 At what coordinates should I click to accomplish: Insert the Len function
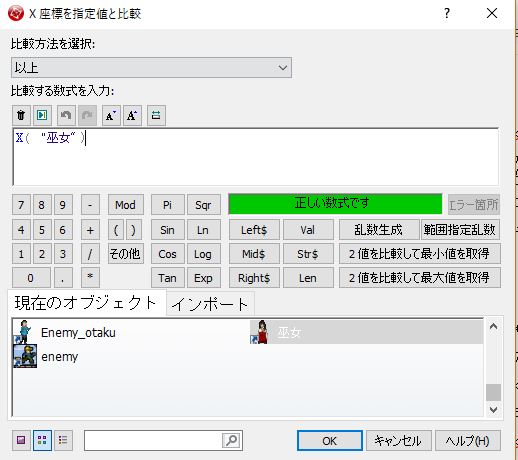tap(308, 278)
